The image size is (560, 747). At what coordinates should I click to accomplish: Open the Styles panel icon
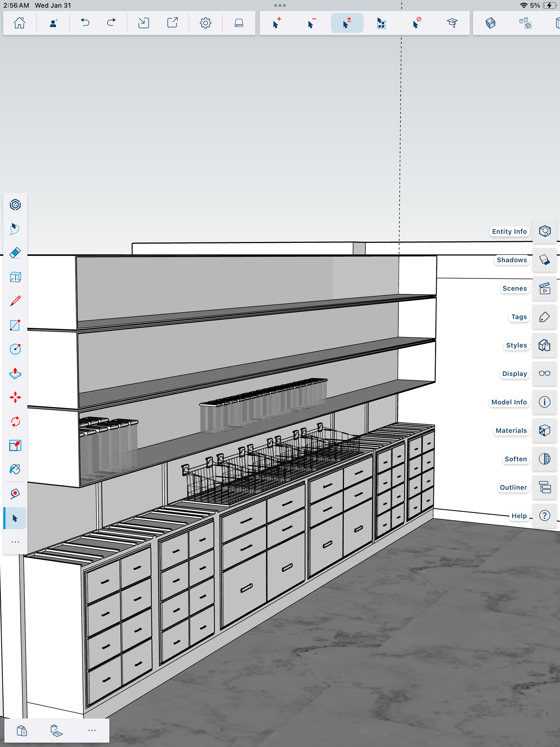click(545, 345)
